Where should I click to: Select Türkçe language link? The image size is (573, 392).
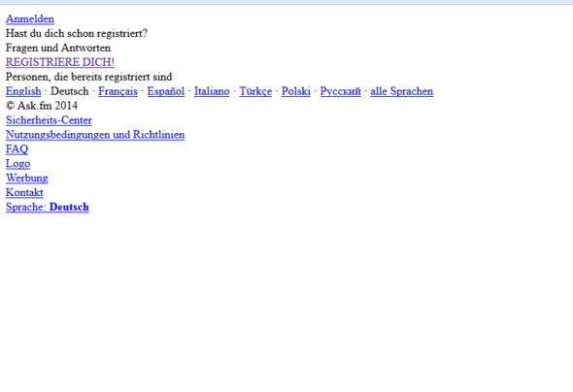(x=255, y=91)
